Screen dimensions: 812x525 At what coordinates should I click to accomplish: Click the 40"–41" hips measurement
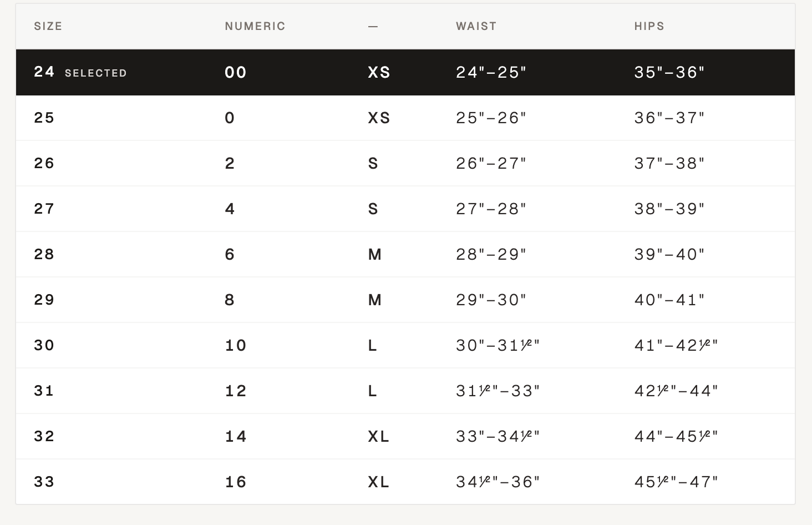pyautogui.click(x=669, y=300)
